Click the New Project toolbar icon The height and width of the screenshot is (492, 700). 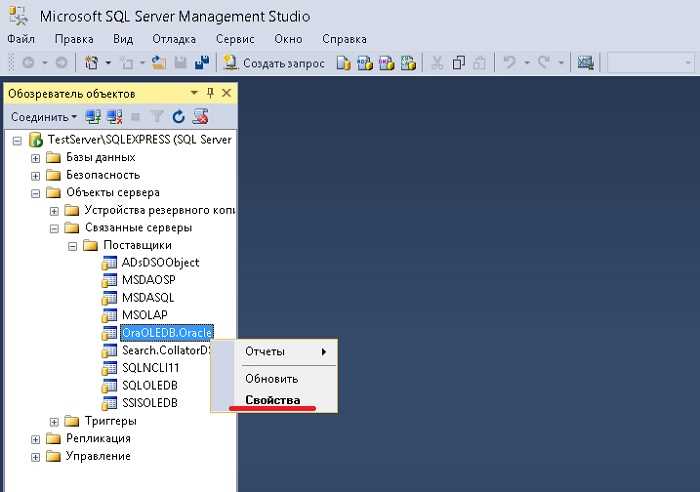(92, 63)
